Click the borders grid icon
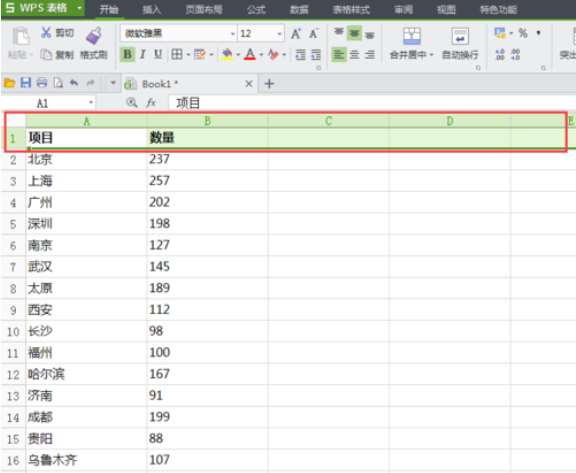 point(177,55)
